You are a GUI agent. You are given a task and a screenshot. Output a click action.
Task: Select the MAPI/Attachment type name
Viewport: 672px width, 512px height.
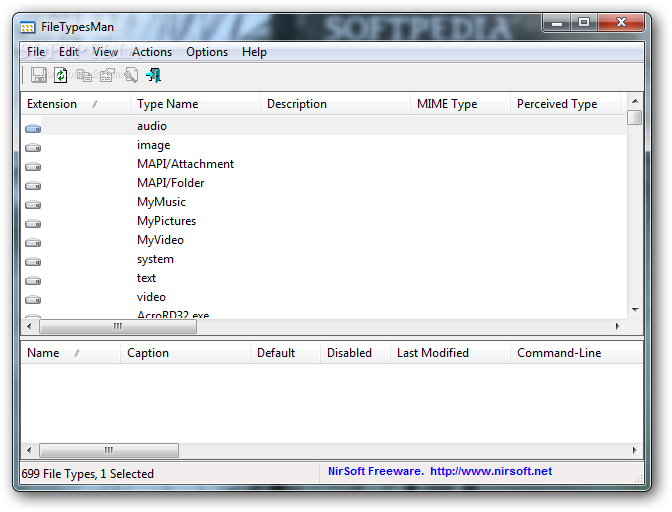[x=185, y=164]
